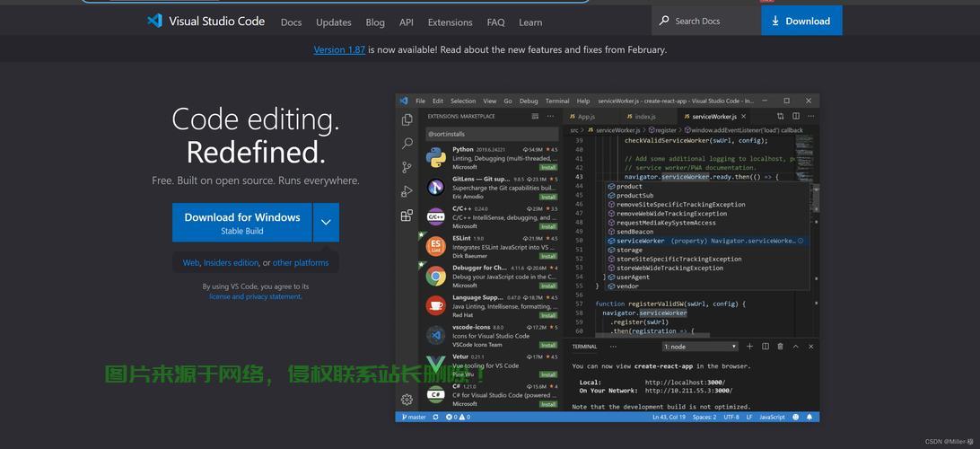Select the serviceWorker.js editor tab

click(715, 117)
